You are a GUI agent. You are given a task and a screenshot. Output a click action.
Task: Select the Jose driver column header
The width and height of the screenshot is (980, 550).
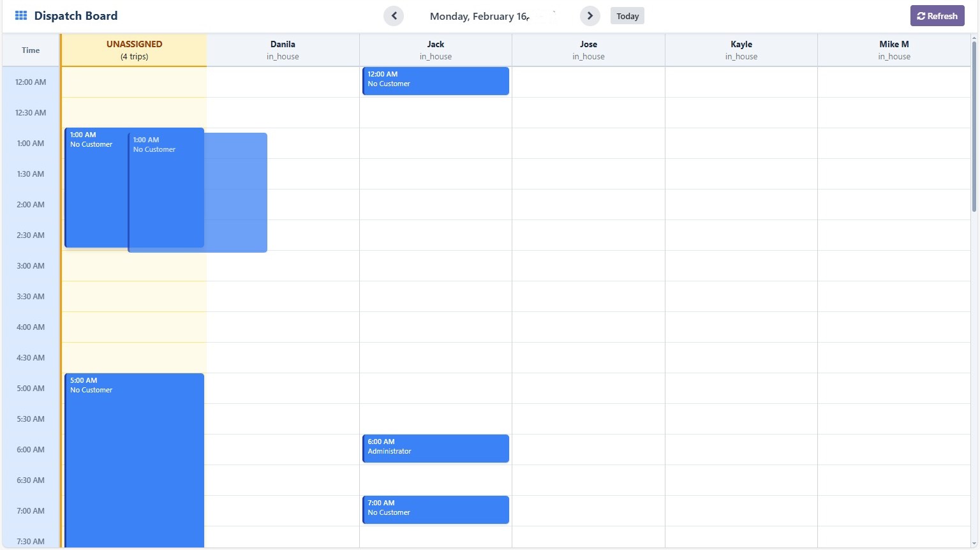(588, 50)
